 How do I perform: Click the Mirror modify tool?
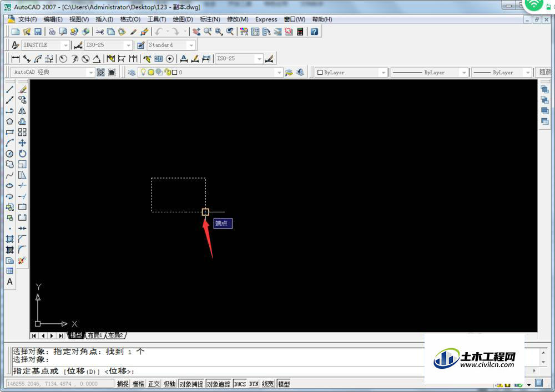click(22, 111)
